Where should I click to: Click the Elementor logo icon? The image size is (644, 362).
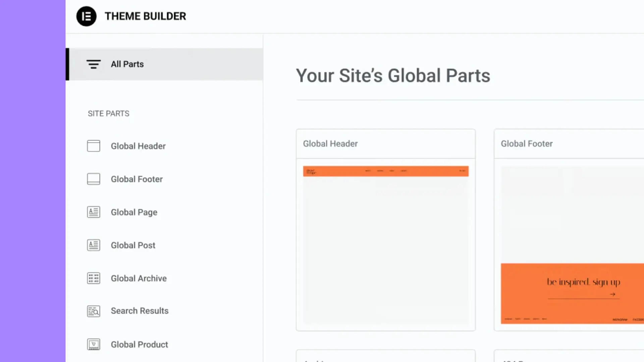87,16
